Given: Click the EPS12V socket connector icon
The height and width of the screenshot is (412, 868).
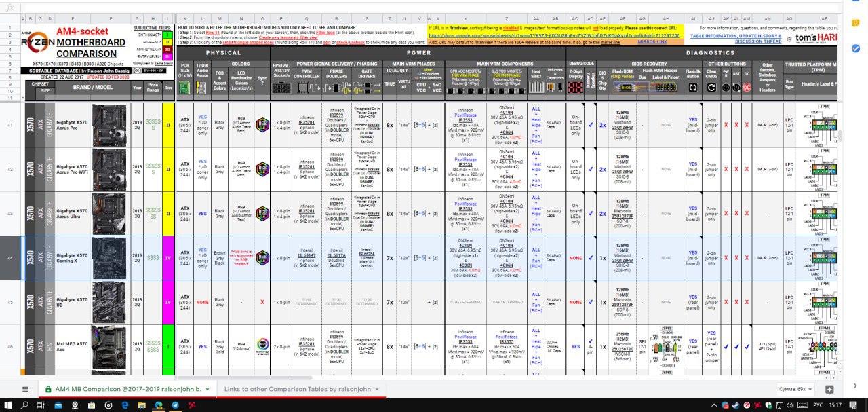Looking at the screenshot, I should pos(281,88).
